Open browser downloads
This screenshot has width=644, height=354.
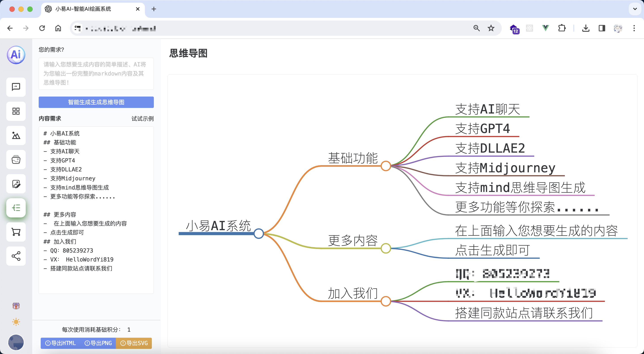(586, 28)
